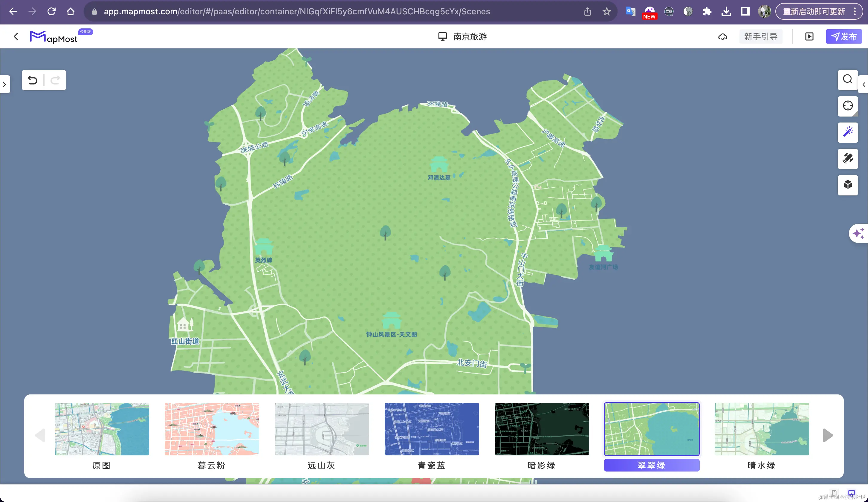Click the 绕城公路 road label
868x502 pixels.
(x=254, y=147)
